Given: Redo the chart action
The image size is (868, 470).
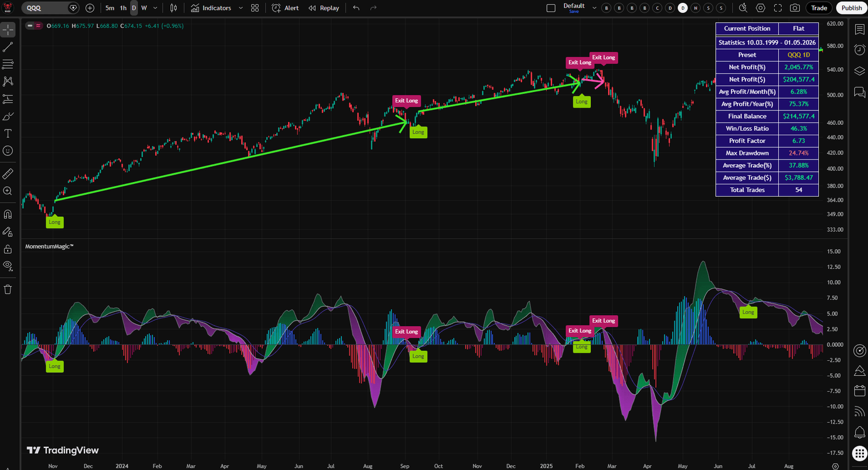Looking at the screenshot, I should pyautogui.click(x=373, y=8).
